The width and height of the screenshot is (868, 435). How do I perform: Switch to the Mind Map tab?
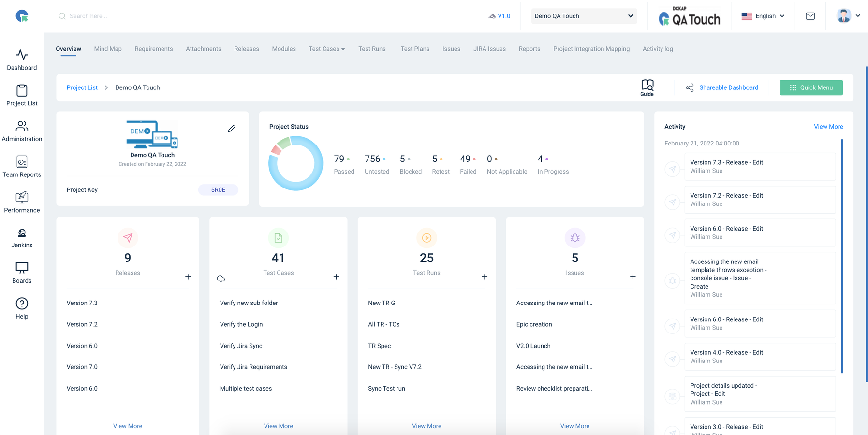pyautogui.click(x=108, y=49)
